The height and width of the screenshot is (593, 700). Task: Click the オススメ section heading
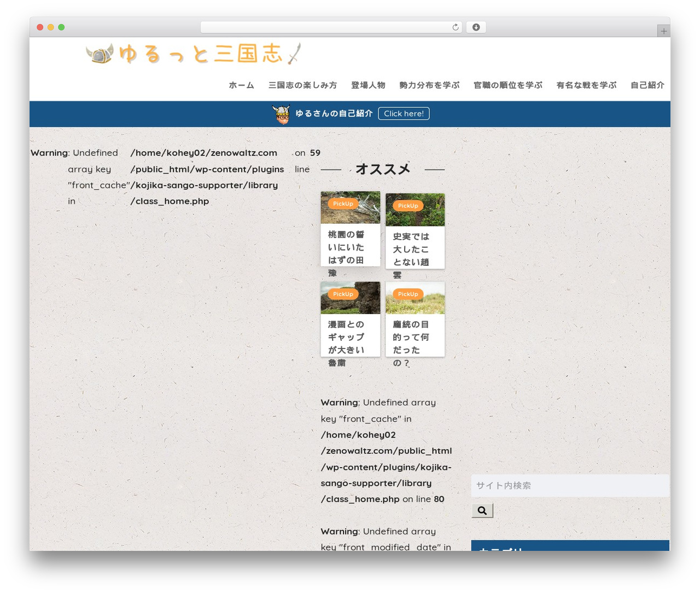(x=383, y=170)
